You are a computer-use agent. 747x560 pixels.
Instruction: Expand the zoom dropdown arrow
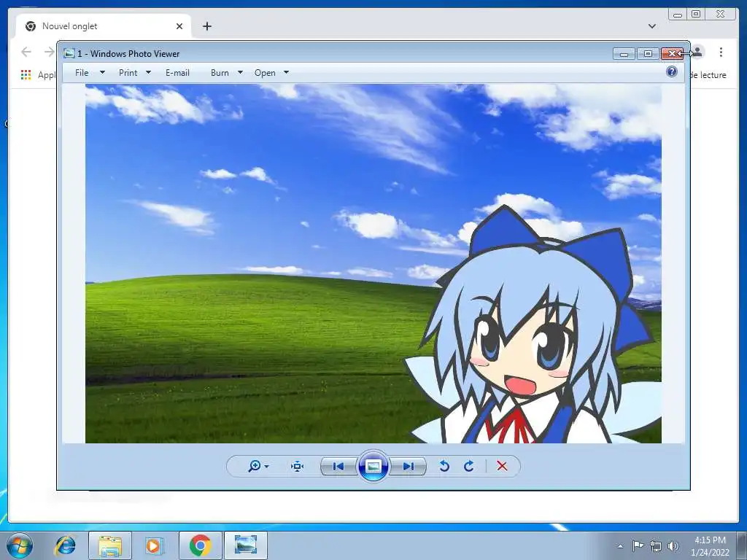266,467
